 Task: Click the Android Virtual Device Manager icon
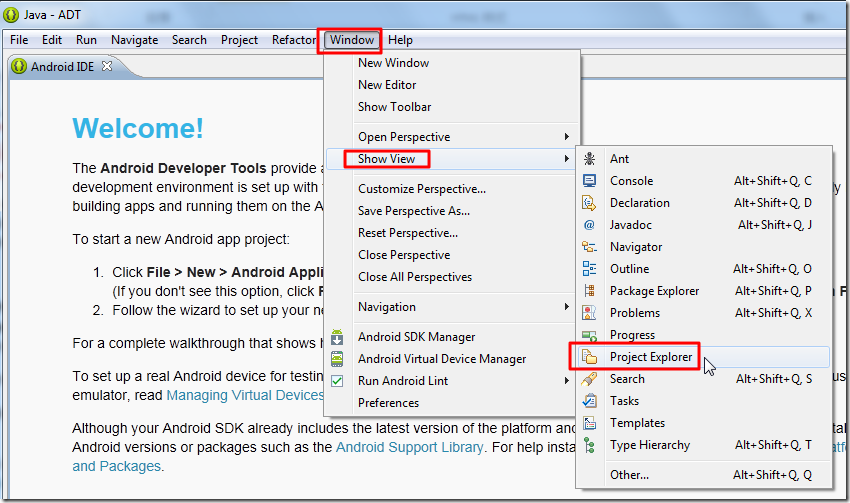[x=337, y=359]
